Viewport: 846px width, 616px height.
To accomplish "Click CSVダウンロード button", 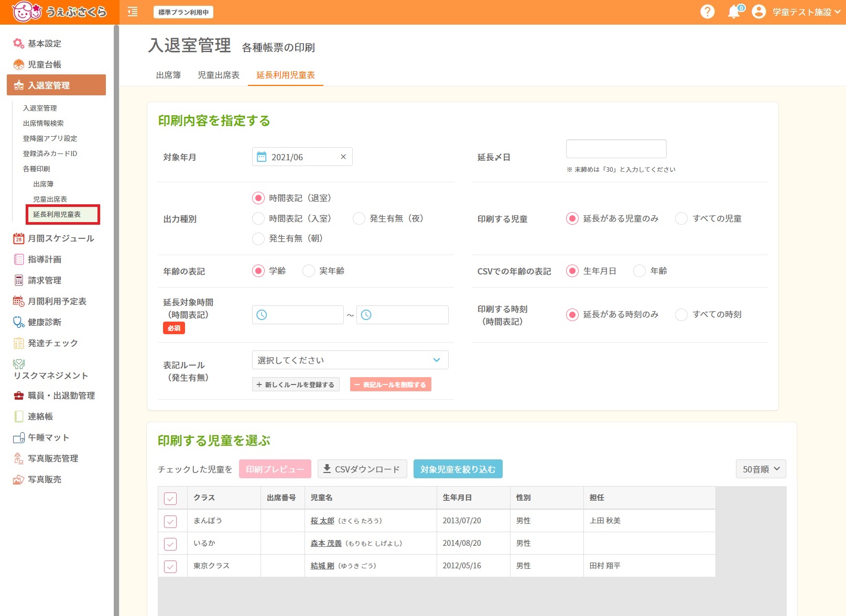I will click(362, 469).
